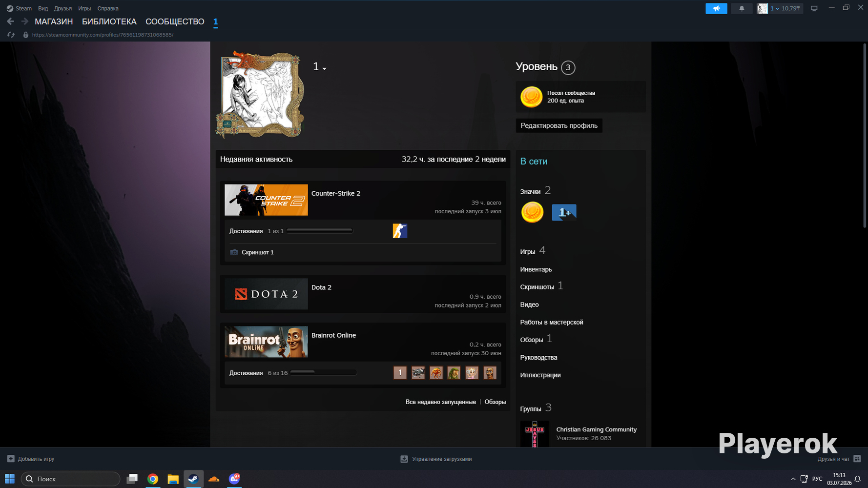Go back with the left navigation arrow

point(11,21)
